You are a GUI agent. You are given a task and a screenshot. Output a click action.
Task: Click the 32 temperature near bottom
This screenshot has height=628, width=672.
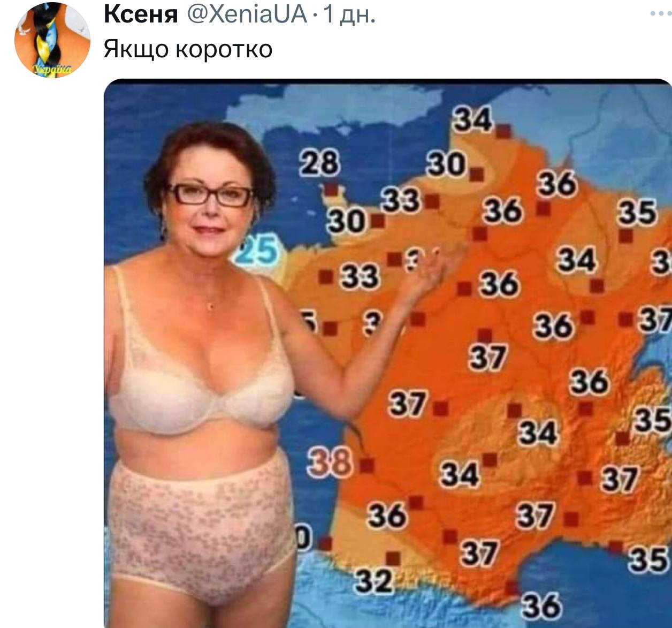tap(374, 581)
